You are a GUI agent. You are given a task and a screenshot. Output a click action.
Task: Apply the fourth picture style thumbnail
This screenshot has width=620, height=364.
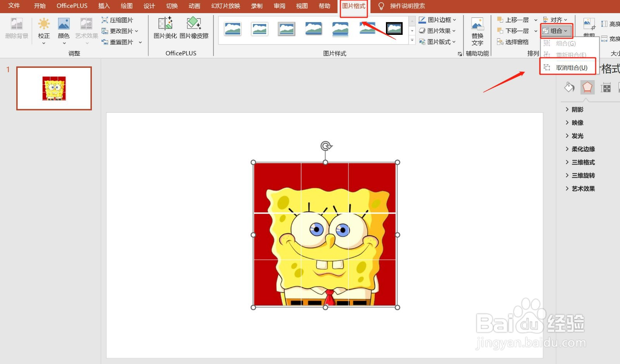pos(313,29)
